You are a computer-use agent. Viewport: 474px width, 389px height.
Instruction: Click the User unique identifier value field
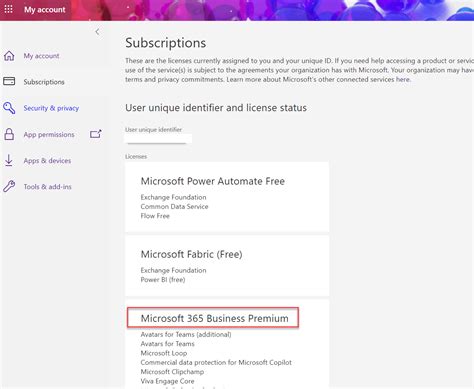coord(158,139)
